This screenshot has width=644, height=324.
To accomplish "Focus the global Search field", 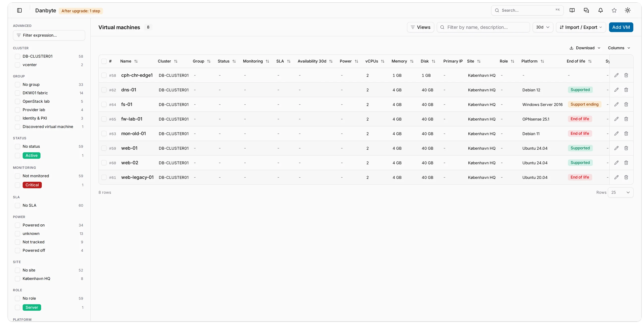I will click(527, 10).
